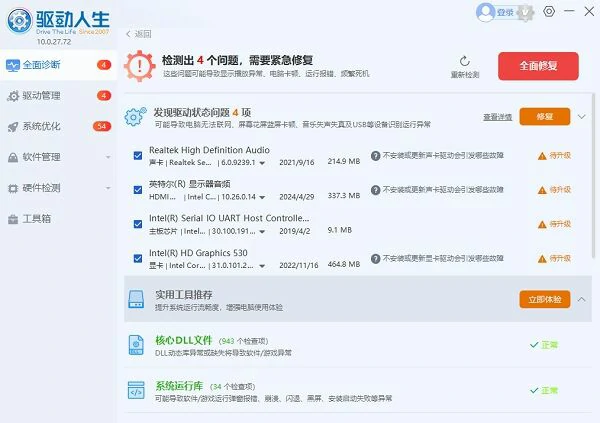
Task: Click the 返回 back link
Action: pos(139,34)
